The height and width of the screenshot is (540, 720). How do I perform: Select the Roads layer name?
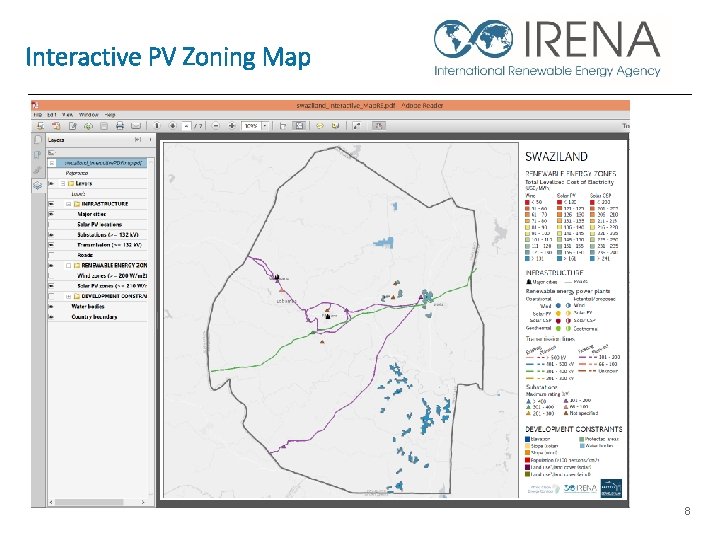(x=85, y=255)
